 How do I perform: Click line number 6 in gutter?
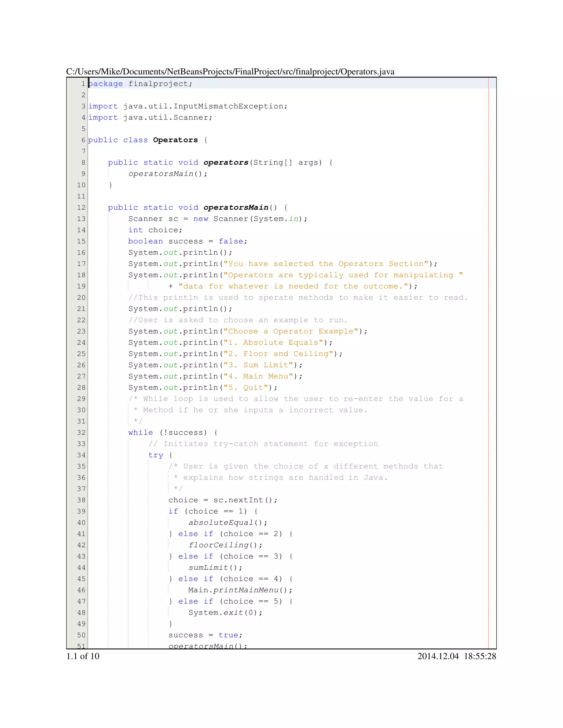point(83,140)
